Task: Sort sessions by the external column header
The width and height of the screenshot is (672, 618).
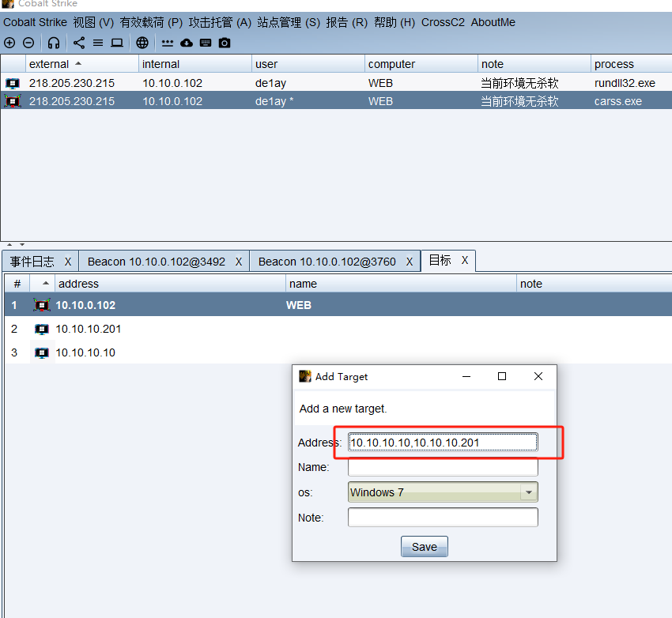Action: click(49, 64)
